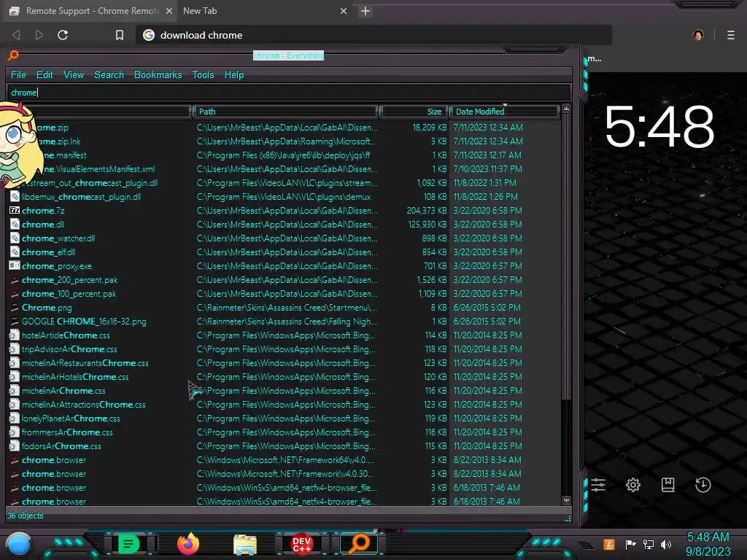
Task: Close the Remote Support tab
Action: 169,11
